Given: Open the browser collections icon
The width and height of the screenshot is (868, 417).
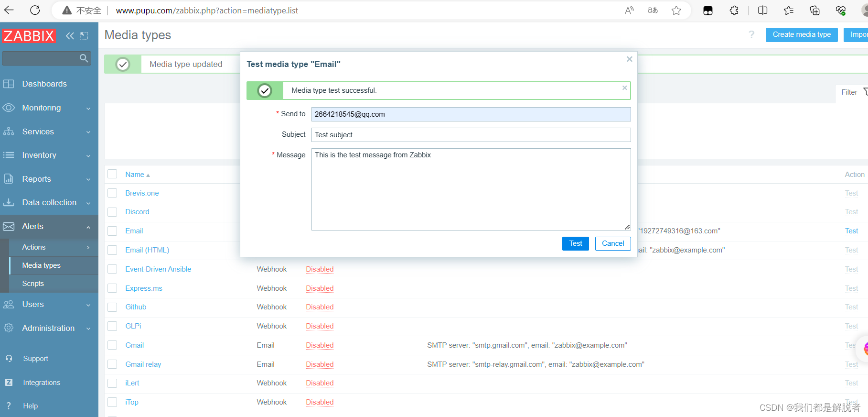Looking at the screenshot, I should point(814,11).
